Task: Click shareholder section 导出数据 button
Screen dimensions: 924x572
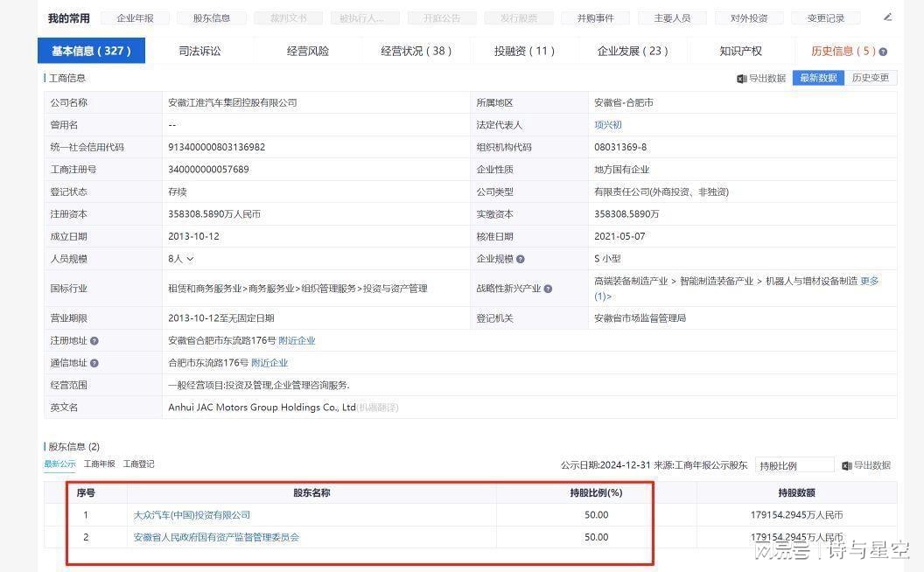Action: pyautogui.click(x=866, y=465)
